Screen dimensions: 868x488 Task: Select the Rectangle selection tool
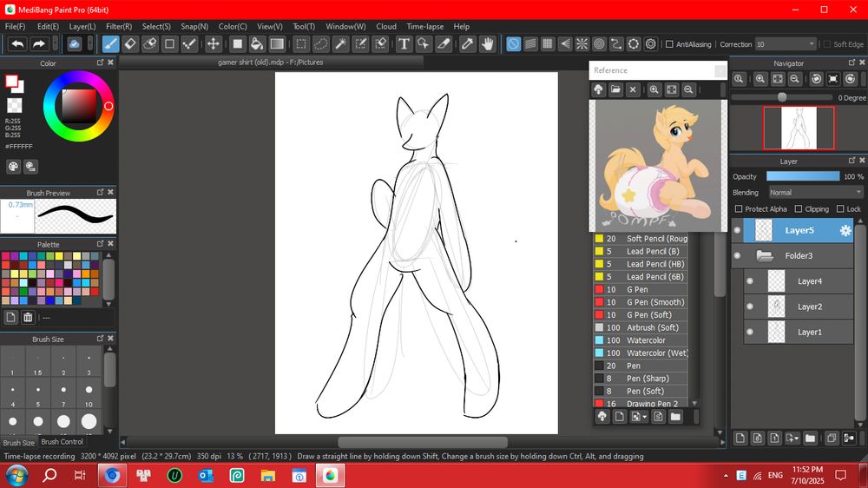(301, 43)
